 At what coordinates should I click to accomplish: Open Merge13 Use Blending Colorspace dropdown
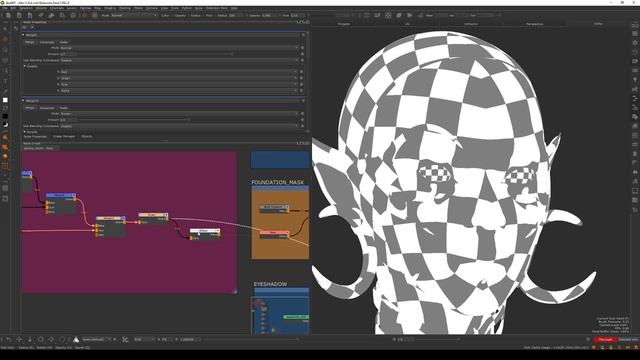[x=179, y=126]
